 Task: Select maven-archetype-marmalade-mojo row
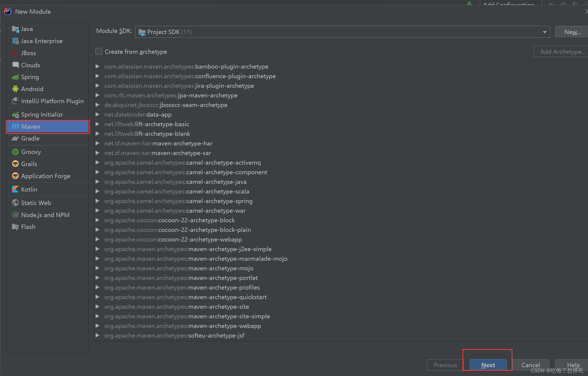point(341,259)
